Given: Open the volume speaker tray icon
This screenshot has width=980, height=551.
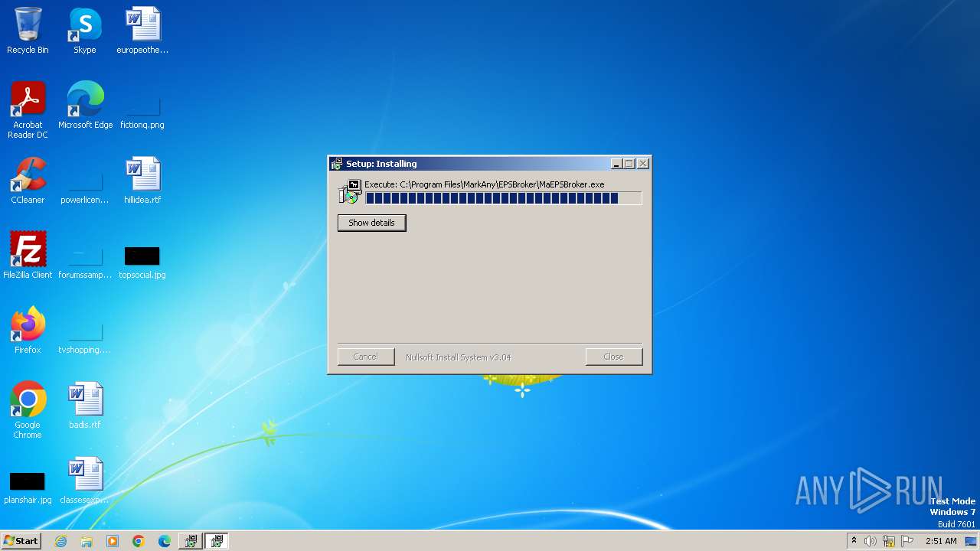Looking at the screenshot, I should pyautogui.click(x=870, y=541).
